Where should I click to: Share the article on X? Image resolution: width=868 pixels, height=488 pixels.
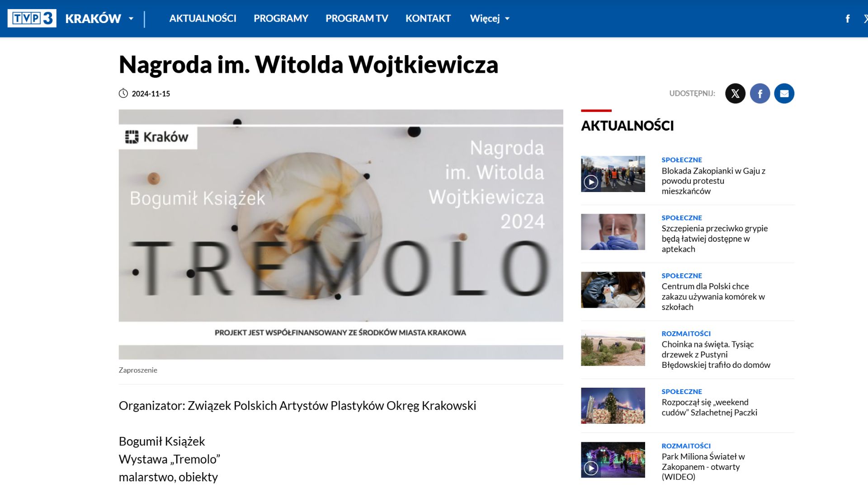736,94
